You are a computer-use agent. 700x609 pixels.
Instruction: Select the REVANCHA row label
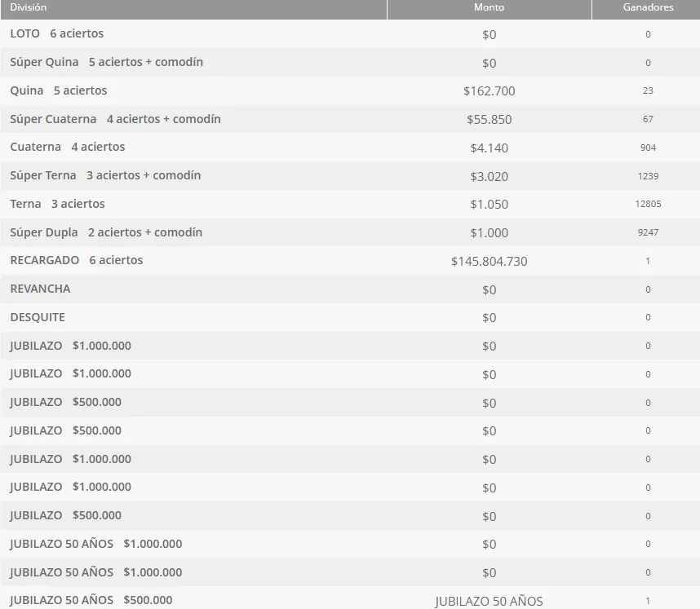pyautogui.click(x=40, y=289)
